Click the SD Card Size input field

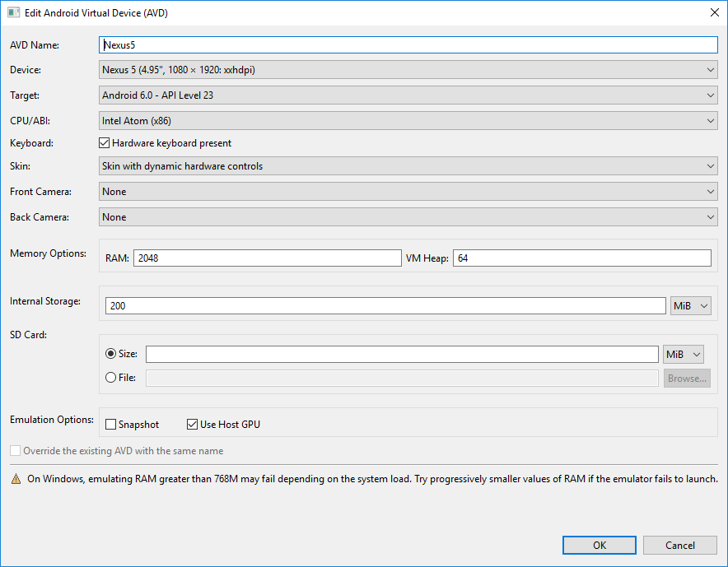[402, 354]
